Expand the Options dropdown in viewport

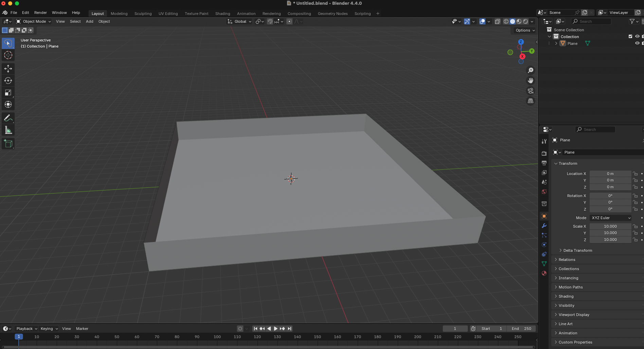525,30
